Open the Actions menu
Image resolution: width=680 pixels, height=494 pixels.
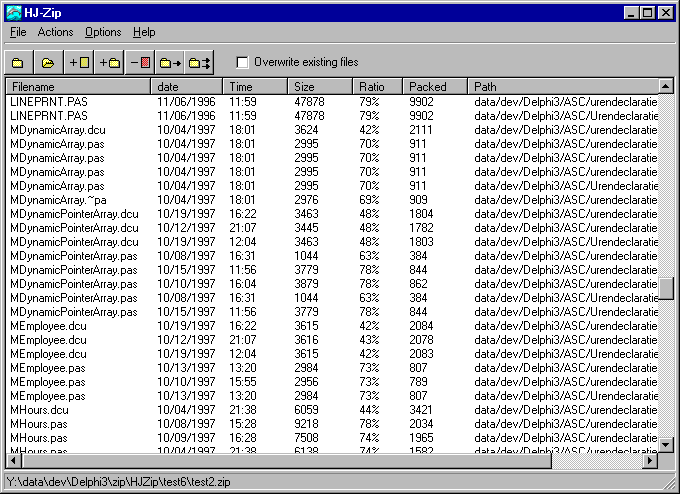click(x=55, y=32)
